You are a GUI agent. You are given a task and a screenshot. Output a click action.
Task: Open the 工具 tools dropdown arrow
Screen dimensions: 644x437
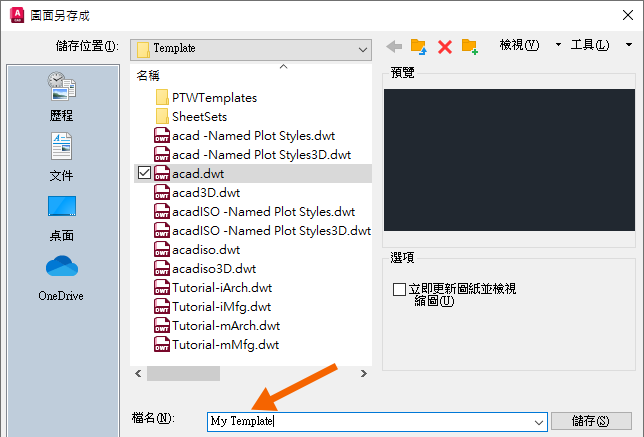click(629, 44)
